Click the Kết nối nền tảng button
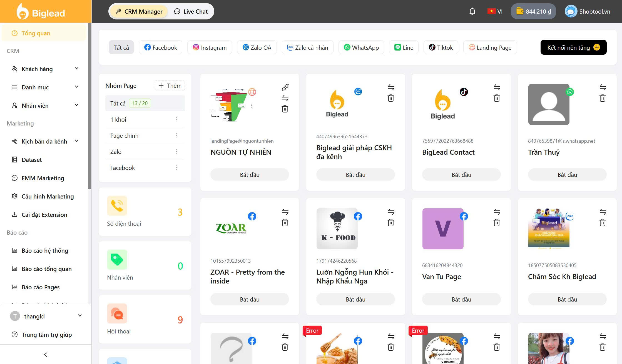Viewport: 622px width, 364px height. click(573, 47)
